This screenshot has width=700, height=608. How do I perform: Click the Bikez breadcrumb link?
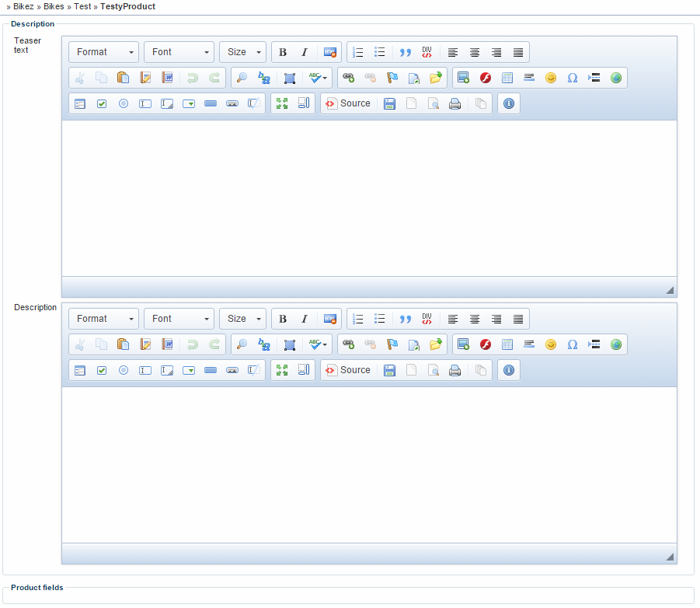pos(23,6)
